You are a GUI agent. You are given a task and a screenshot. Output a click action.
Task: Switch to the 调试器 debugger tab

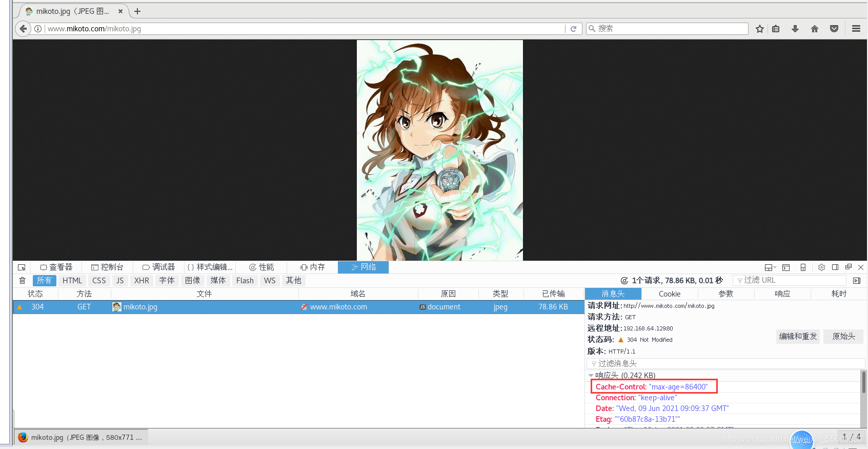click(158, 267)
